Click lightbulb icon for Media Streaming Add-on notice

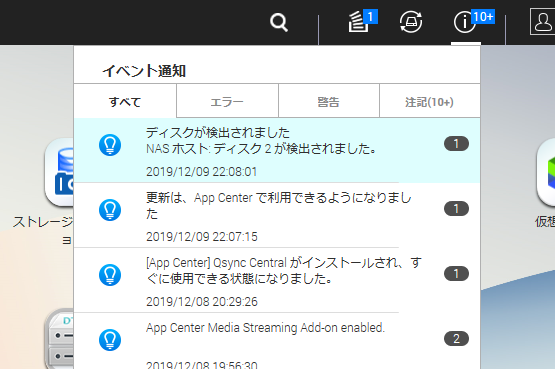point(110,340)
